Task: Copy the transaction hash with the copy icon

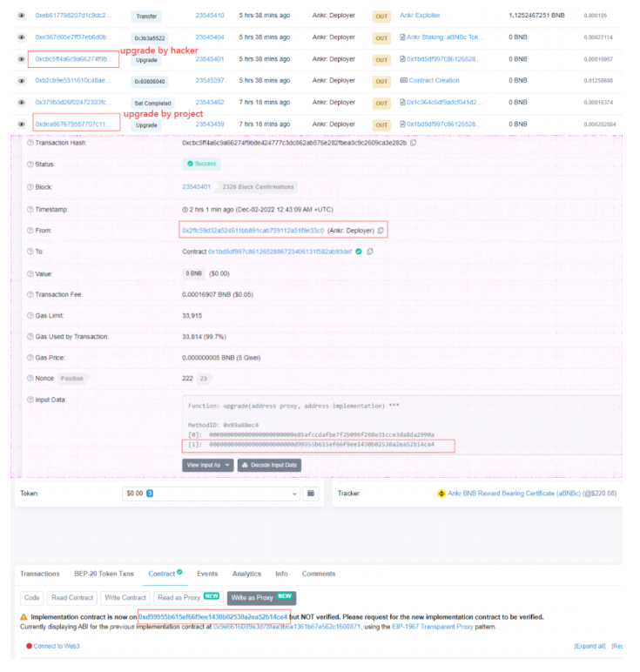Action: [x=414, y=143]
